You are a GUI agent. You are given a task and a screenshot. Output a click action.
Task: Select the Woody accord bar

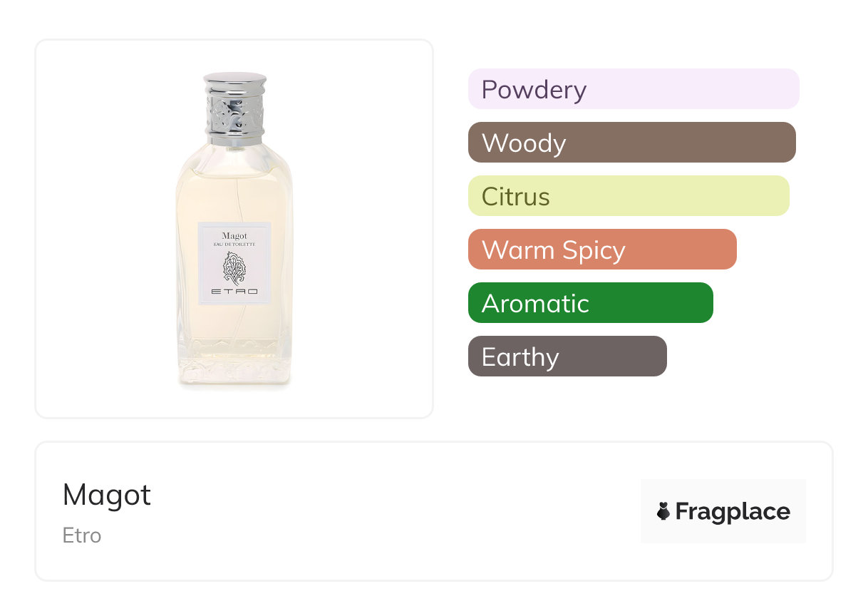(x=631, y=143)
